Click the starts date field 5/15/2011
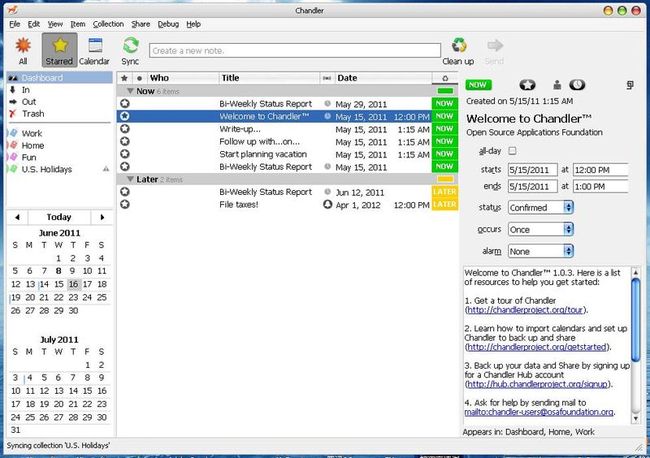This screenshot has height=458, width=650. 533,170
